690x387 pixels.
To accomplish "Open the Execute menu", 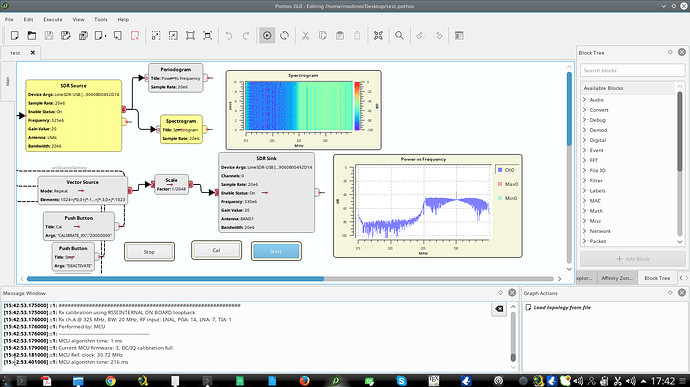I will [53, 19].
